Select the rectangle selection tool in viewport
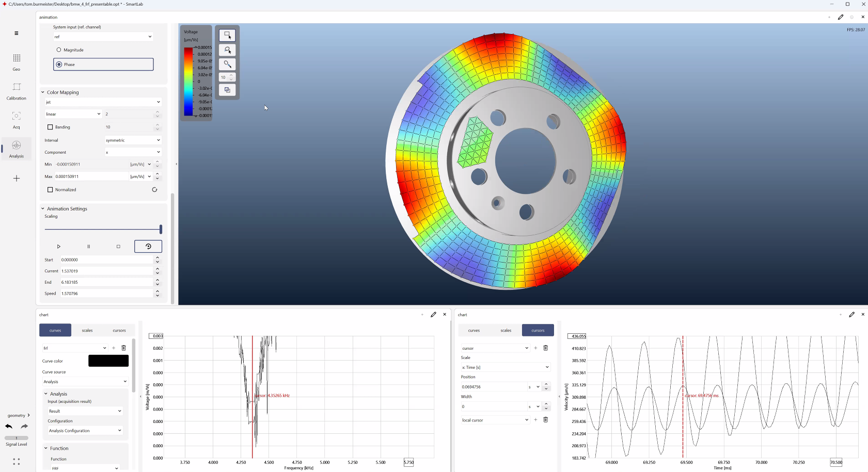Viewport: 868px width, 472px height. (227, 35)
